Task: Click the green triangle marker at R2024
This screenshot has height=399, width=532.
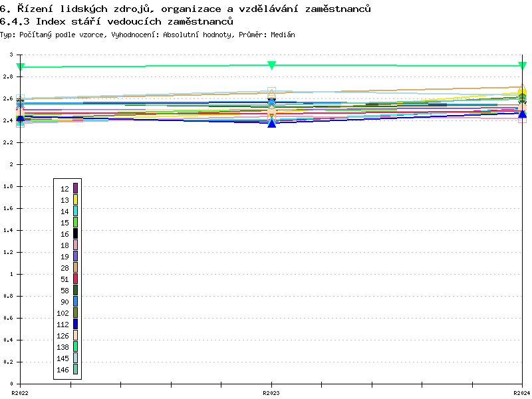Action: pos(522,65)
